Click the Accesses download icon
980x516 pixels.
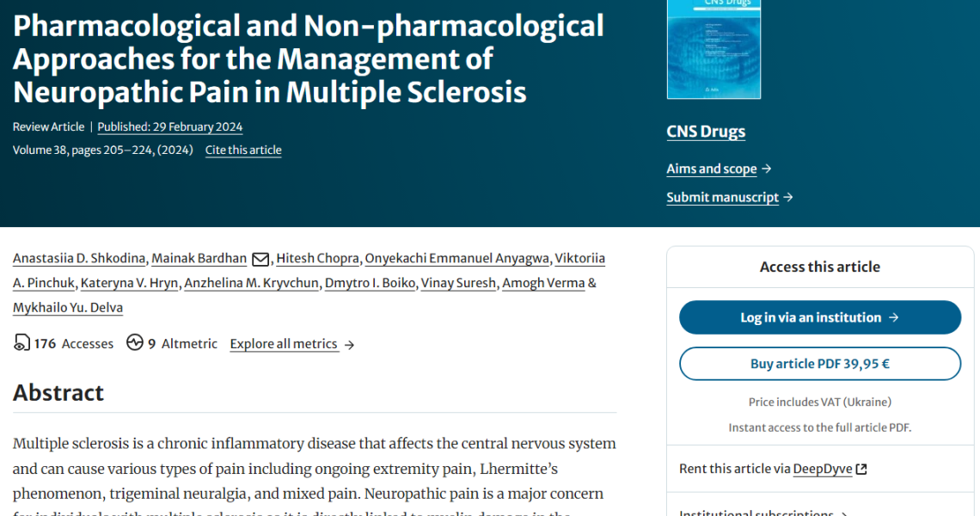pyautogui.click(x=21, y=343)
